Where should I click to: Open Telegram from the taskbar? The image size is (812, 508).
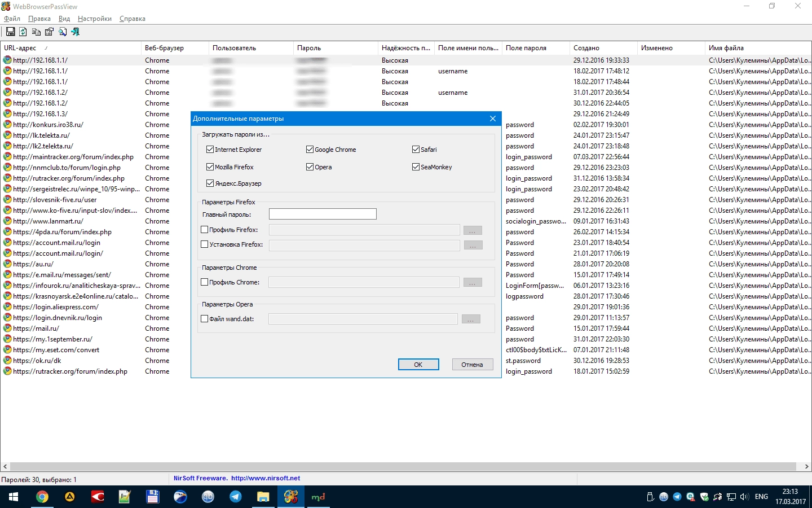[235, 497]
